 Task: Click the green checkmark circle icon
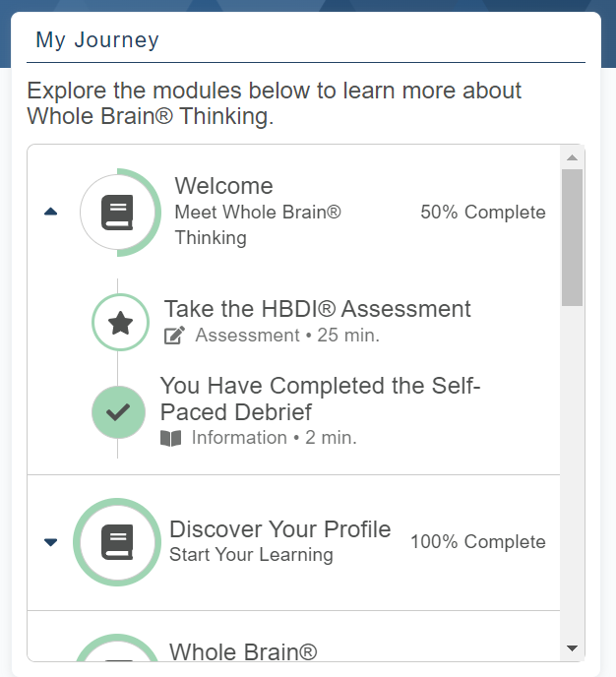pos(118,412)
